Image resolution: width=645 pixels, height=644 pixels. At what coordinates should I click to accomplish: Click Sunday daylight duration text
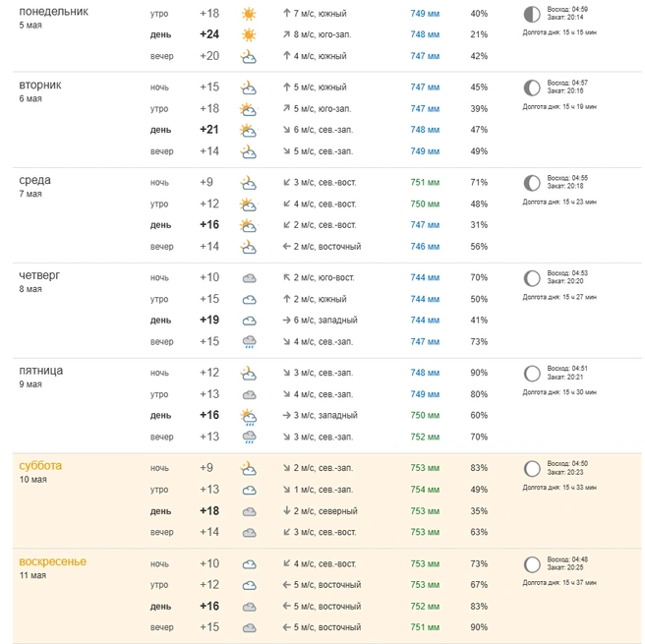coord(559,583)
